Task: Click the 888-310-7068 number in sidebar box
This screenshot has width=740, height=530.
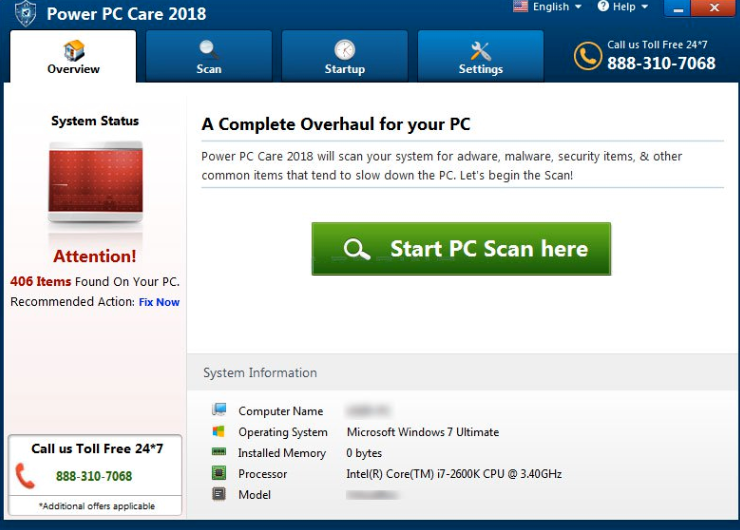Action: [94, 476]
